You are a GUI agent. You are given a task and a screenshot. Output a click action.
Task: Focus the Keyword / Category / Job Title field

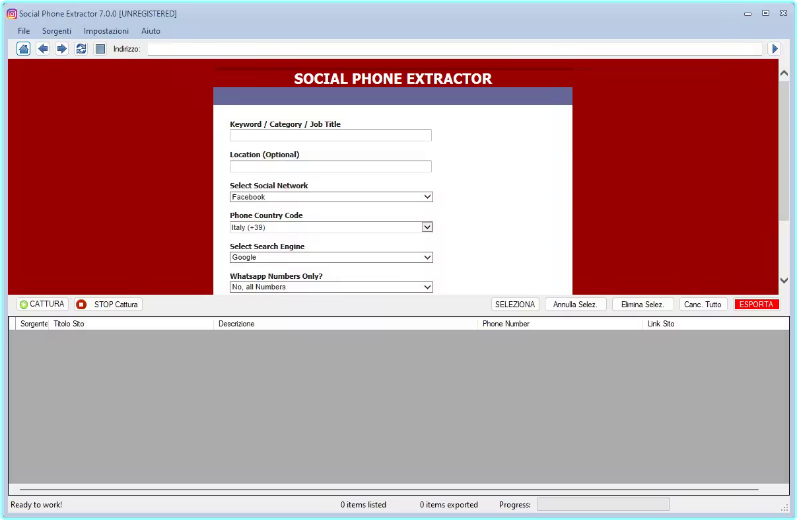coord(331,135)
